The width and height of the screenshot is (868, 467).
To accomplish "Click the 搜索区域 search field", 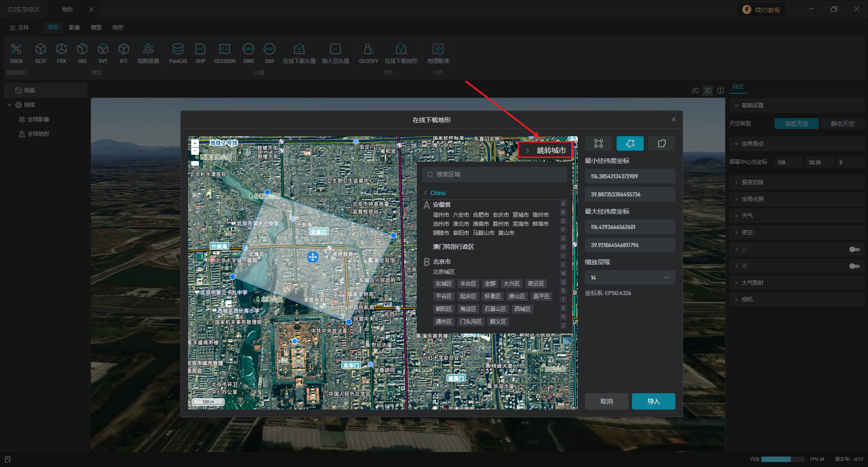I will (494, 174).
